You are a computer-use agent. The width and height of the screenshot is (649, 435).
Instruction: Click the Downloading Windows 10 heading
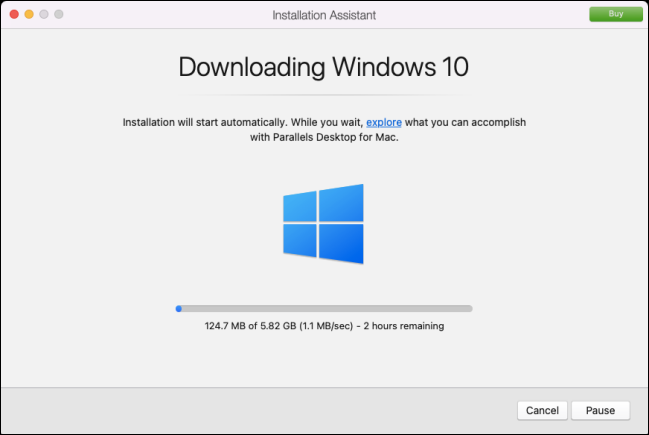tap(324, 68)
